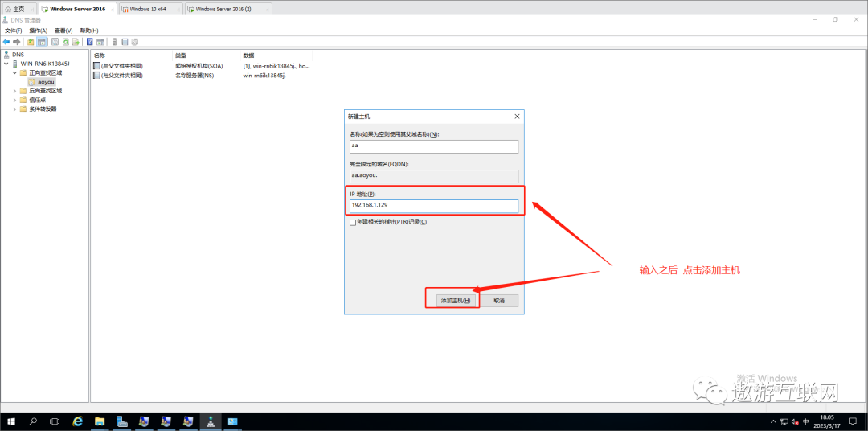
Task: Click the Up one level folder icon
Action: pos(31,42)
